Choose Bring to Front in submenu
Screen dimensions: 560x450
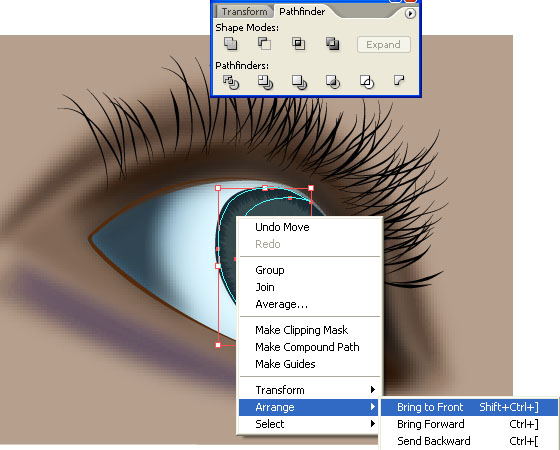469,407
